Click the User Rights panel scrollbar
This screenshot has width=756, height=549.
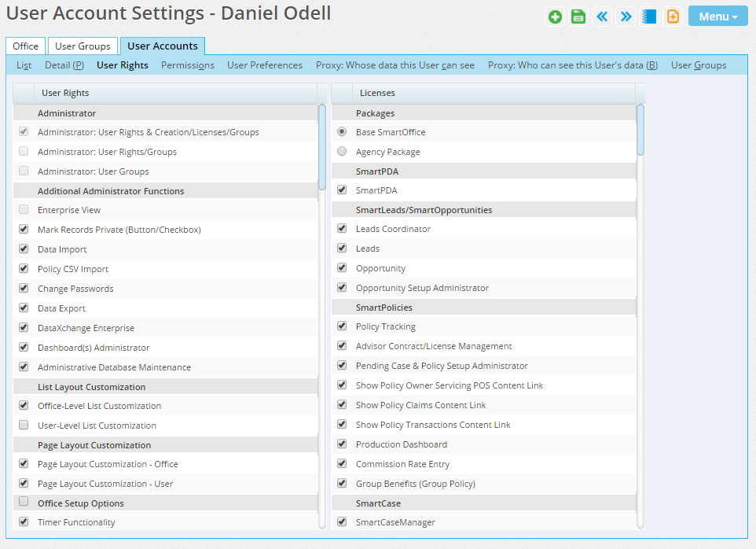click(x=322, y=148)
